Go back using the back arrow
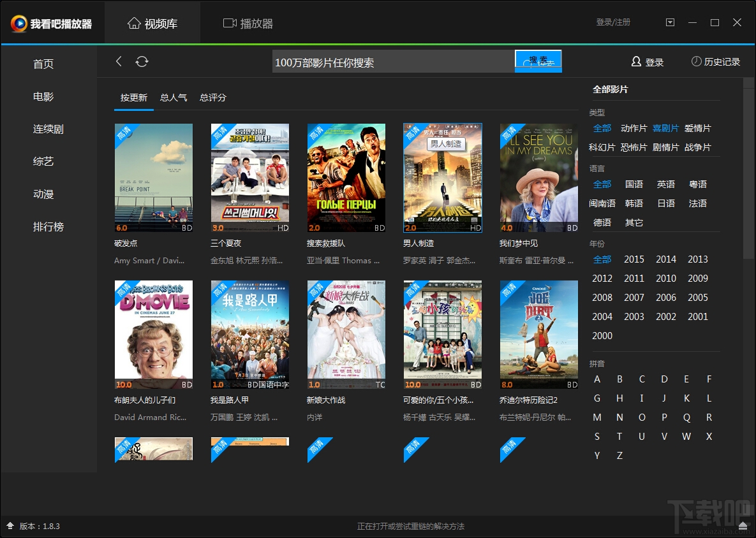This screenshot has width=756, height=538. coord(119,61)
